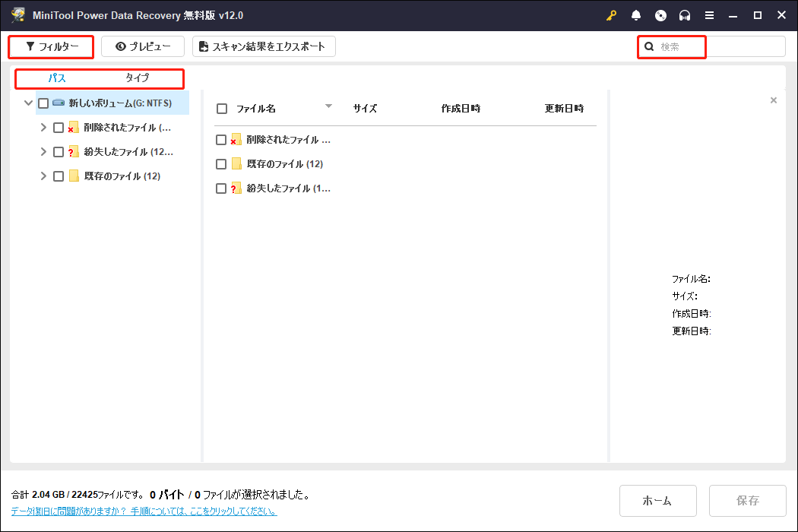Click the 作成日時: label in details panel
Screen dimensions: 798x532
[691, 314]
